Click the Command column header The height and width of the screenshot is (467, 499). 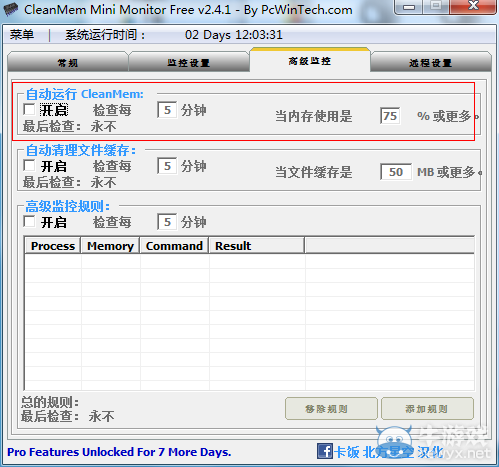coord(174,246)
